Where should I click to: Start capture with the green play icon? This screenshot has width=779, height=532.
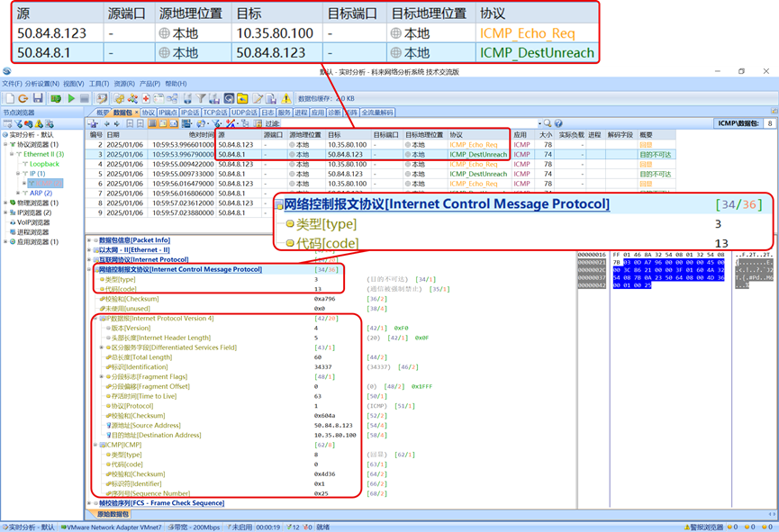[x=70, y=98]
